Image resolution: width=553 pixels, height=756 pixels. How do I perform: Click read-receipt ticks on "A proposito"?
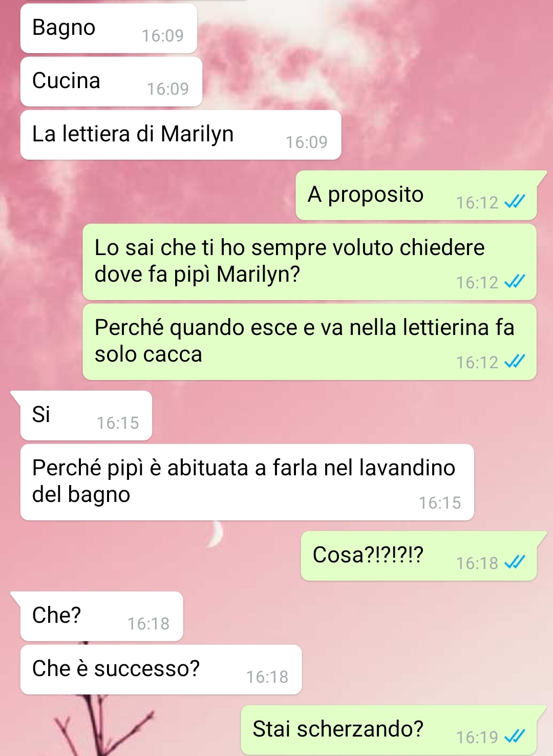[515, 202]
